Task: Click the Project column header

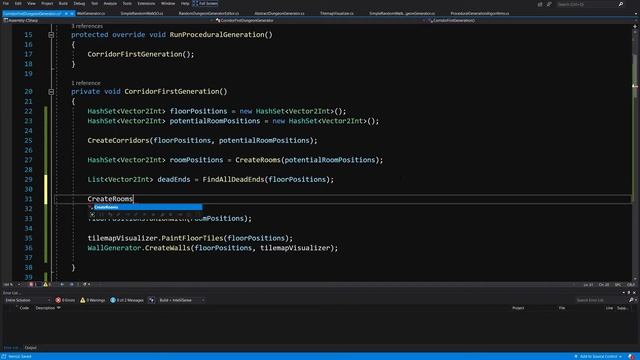Action: [x=518, y=308]
